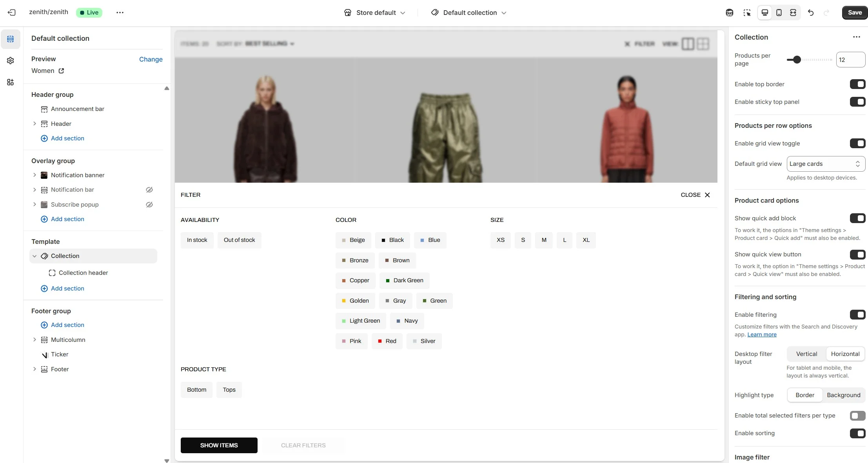Viewport: 868px width, 463px height.
Task: Open Women preview external link icon
Action: pos(61,71)
